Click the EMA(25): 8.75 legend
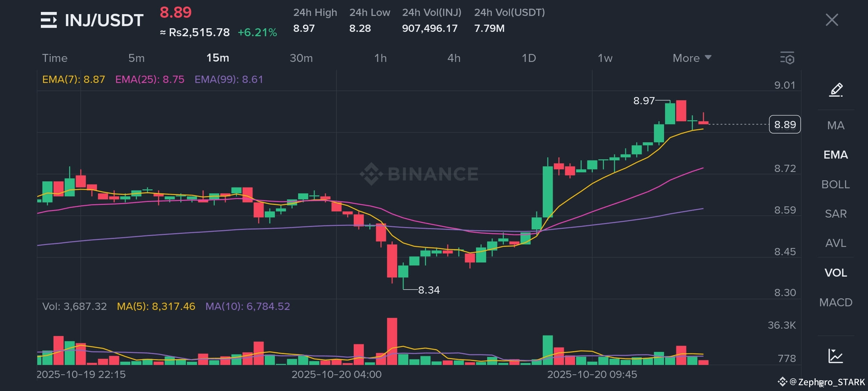868x391 pixels. pos(150,79)
